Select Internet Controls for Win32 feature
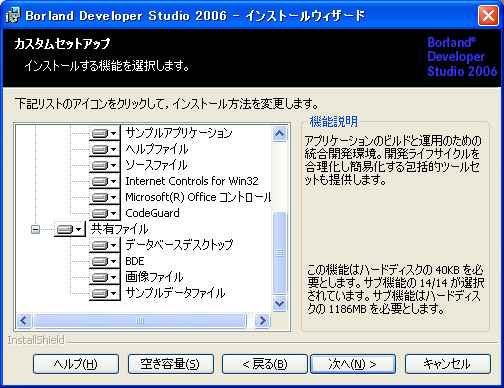 192,181
